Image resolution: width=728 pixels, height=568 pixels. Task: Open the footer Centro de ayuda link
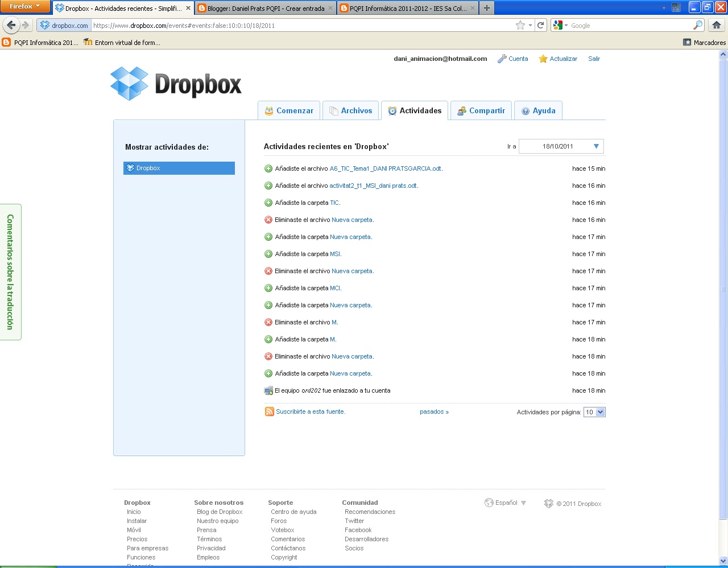pyautogui.click(x=293, y=512)
